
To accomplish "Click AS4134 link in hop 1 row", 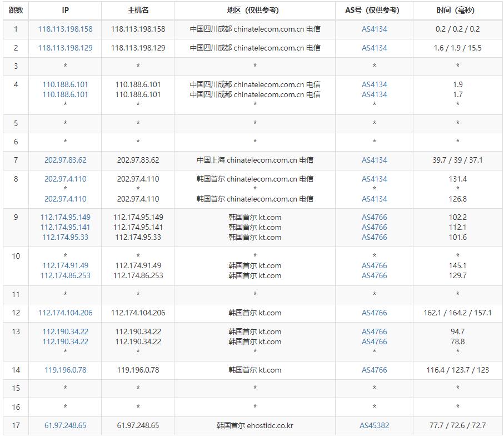I will click(x=374, y=29).
